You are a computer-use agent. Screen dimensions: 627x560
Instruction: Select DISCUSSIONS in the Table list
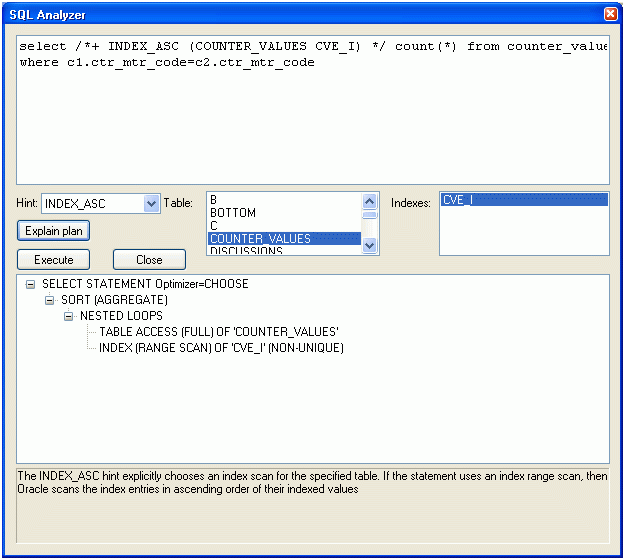284,250
